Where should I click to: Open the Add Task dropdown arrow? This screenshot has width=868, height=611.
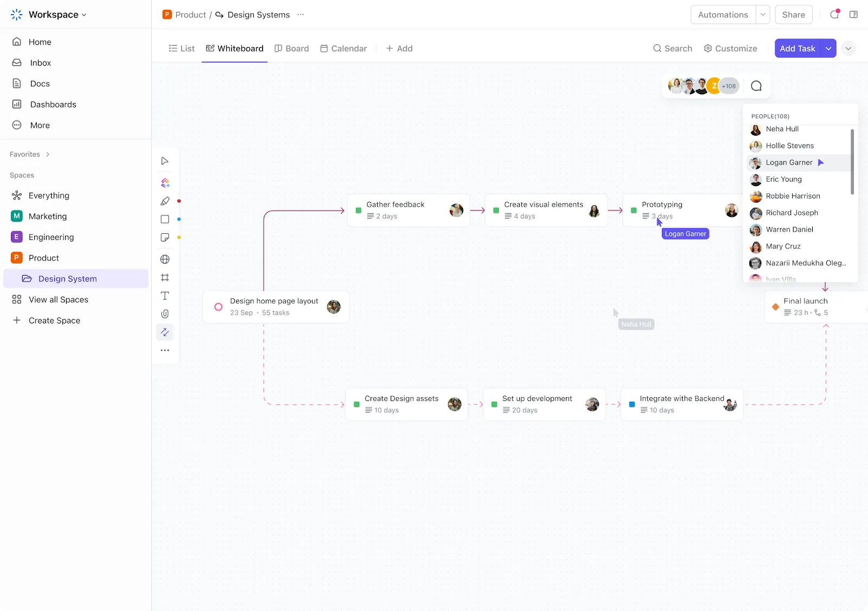pos(828,48)
